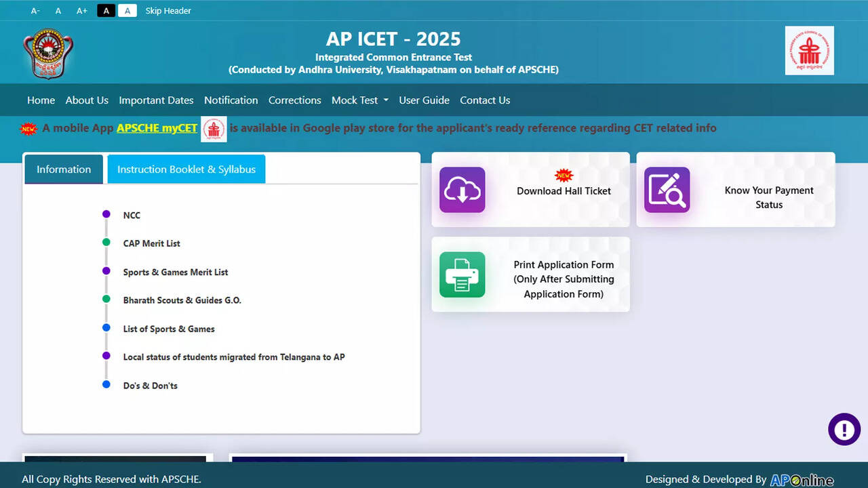Viewport: 868px width, 488px height.
Task: Switch to white background contrast theme
Action: point(127,11)
